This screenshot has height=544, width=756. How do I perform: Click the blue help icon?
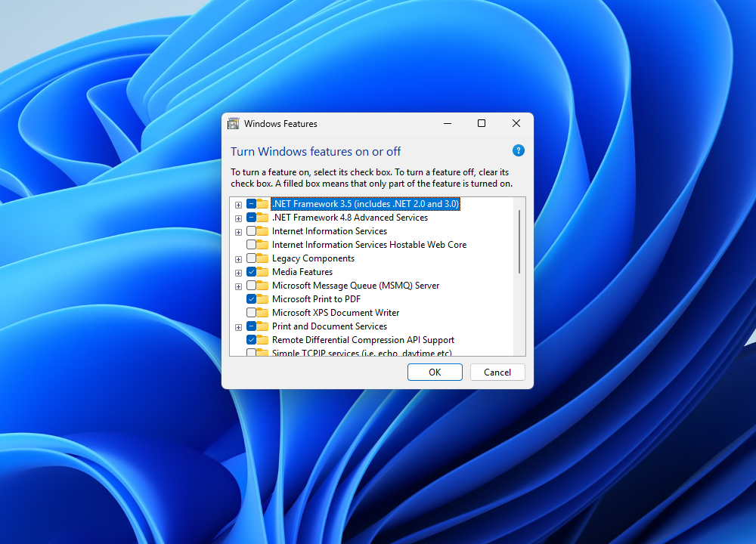click(x=518, y=150)
